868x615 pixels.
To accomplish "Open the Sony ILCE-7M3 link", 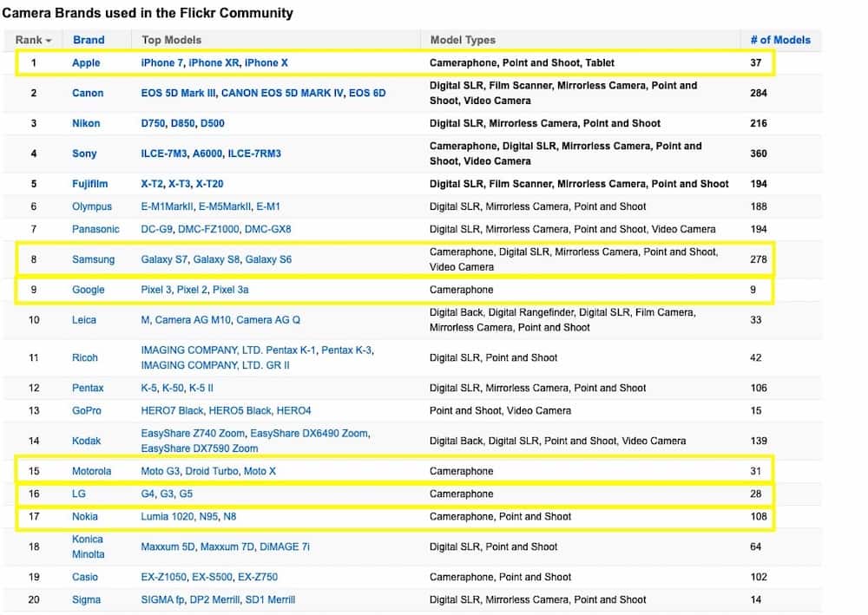I will pos(164,154).
